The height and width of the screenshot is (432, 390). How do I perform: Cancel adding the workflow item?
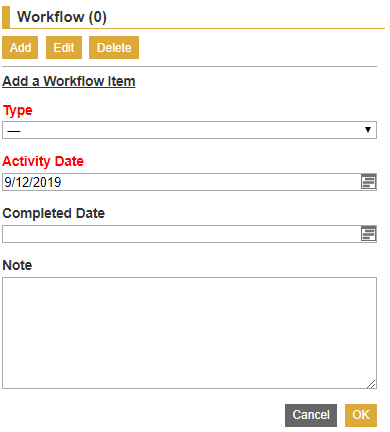[311, 415]
